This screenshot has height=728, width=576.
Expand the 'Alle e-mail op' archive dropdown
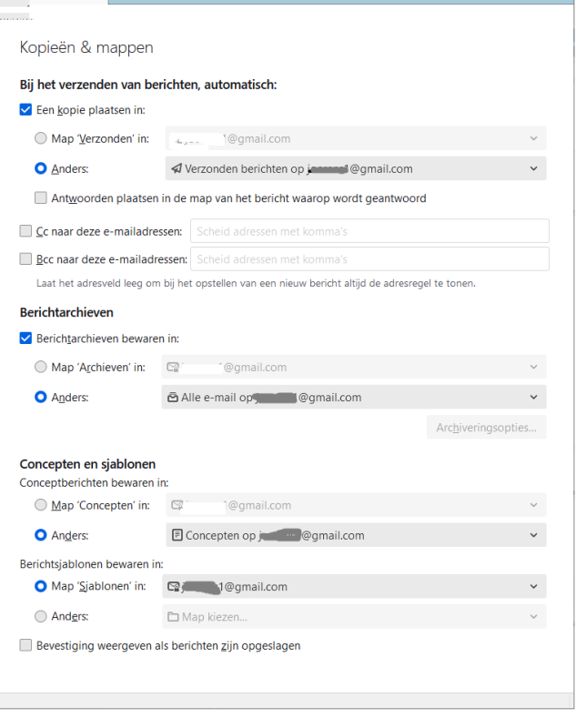(x=355, y=398)
